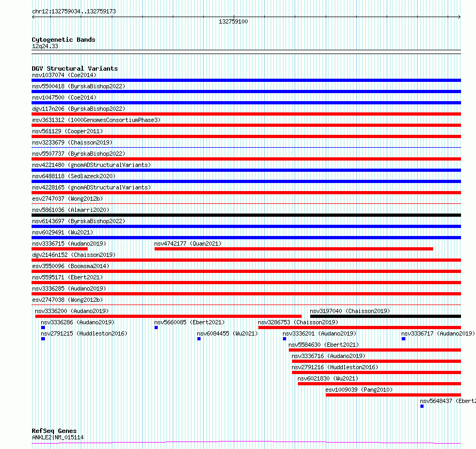Viewport: 476px width, 449px height.
Task: Click the blue bar of nsv1037074
Action: 246,80
